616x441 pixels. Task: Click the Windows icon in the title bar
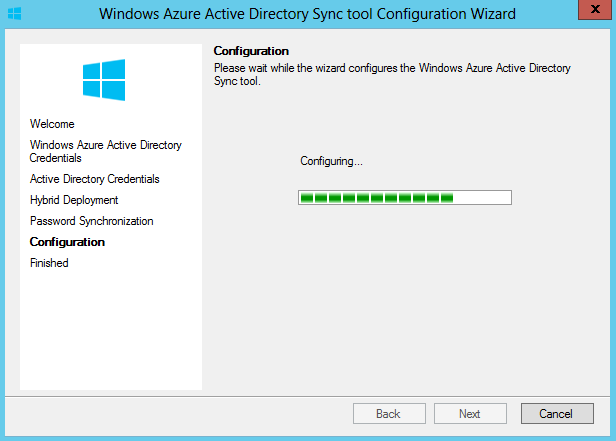tap(15, 14)
